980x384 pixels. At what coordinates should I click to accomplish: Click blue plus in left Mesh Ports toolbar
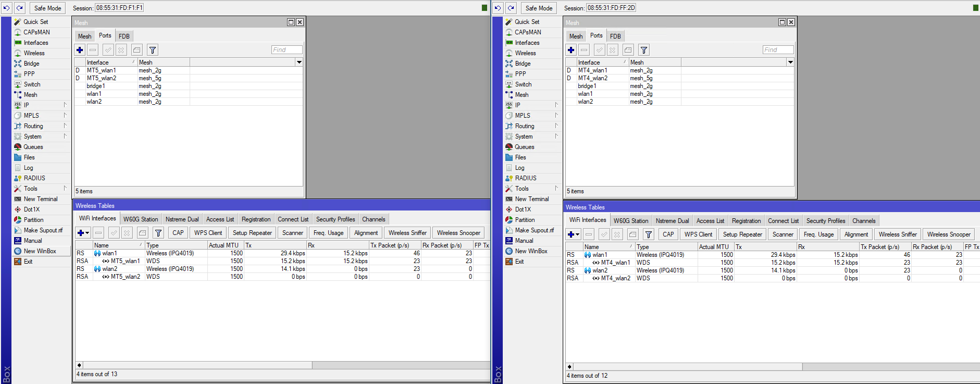click(80, 50)
